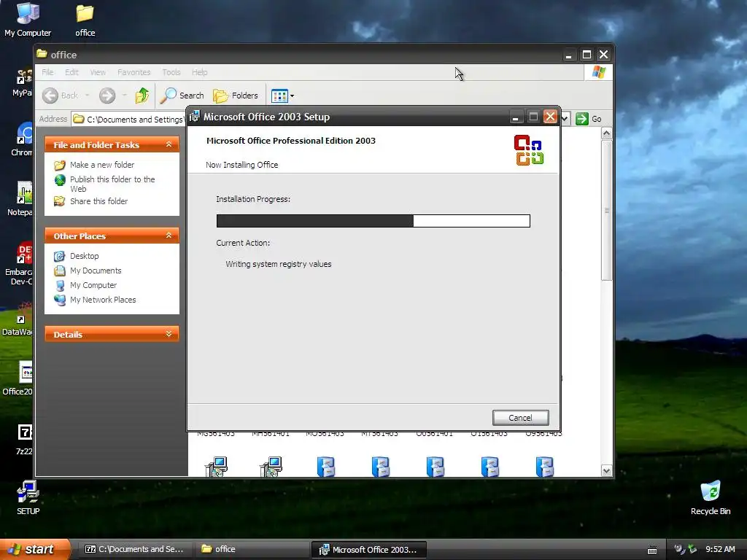This screenshot has width=747, height=560.
Task: Click the speaker and phone tray icon
Action: 679,550
